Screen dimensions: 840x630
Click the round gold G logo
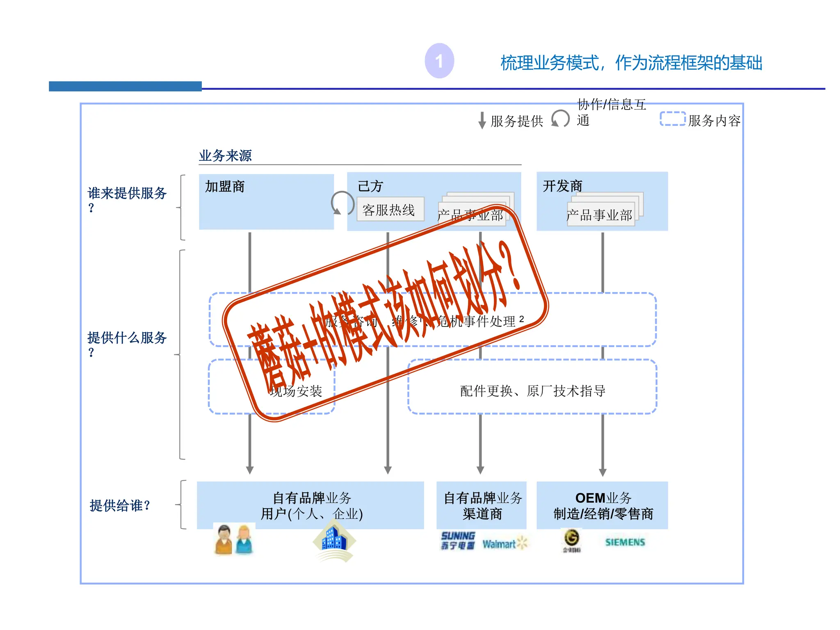coord(572,541)
